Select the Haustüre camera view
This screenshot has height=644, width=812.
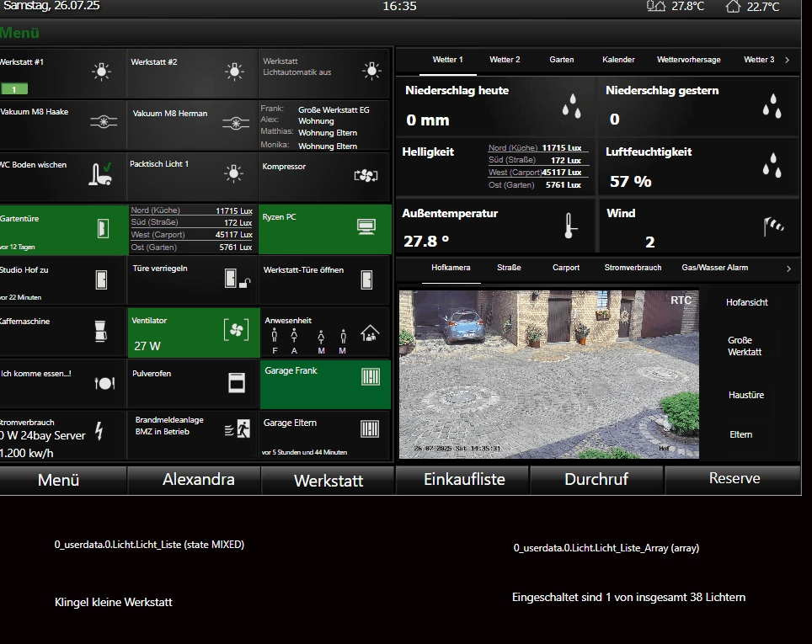[x=746, y=395]
